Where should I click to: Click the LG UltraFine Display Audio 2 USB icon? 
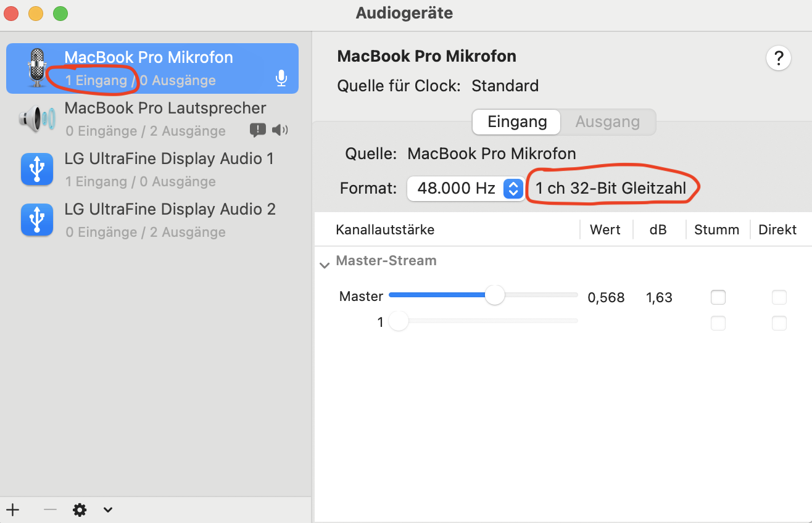point(37,220)
